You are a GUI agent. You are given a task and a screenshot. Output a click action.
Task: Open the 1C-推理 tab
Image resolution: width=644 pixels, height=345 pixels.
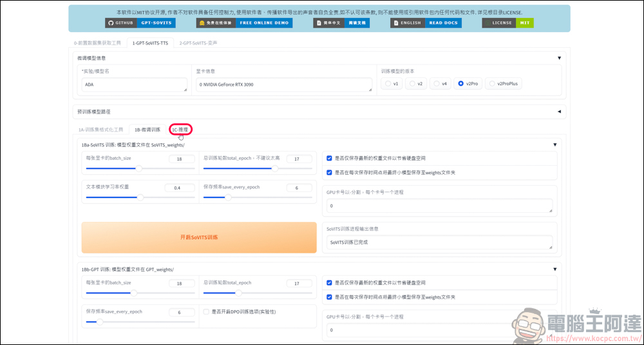180,130
